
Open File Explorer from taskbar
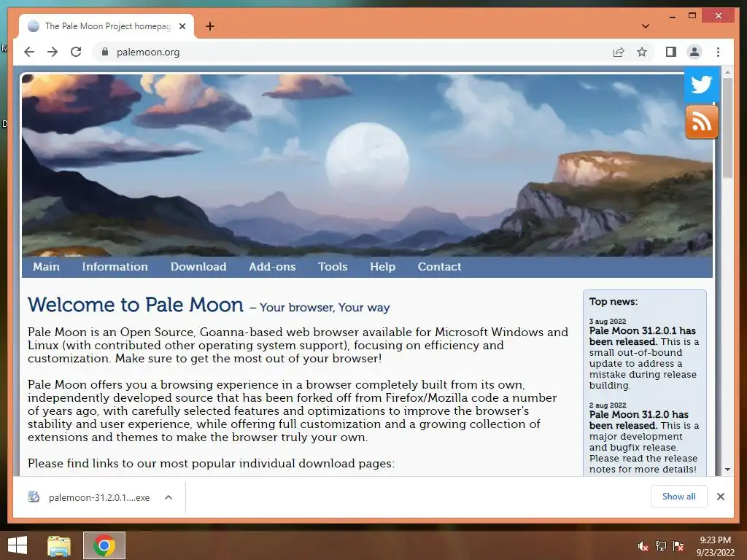pyautogui.click(x=59, y=545)
